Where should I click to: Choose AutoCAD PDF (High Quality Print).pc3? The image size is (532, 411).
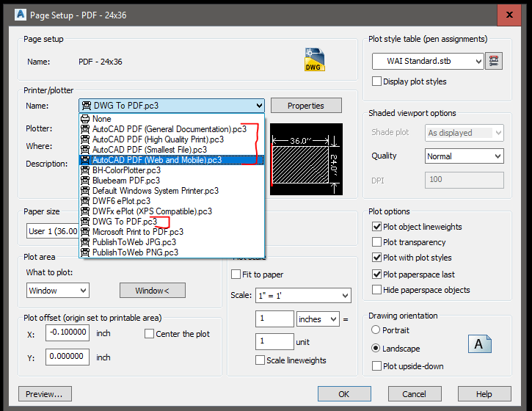point(172,139)
